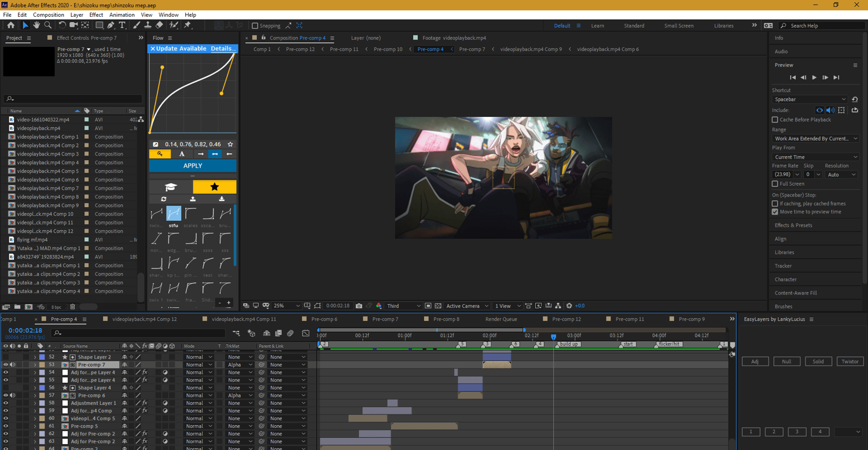Click the Home icon in toolbar
Viewport: 868px width, 450px height.
point(10,25)
